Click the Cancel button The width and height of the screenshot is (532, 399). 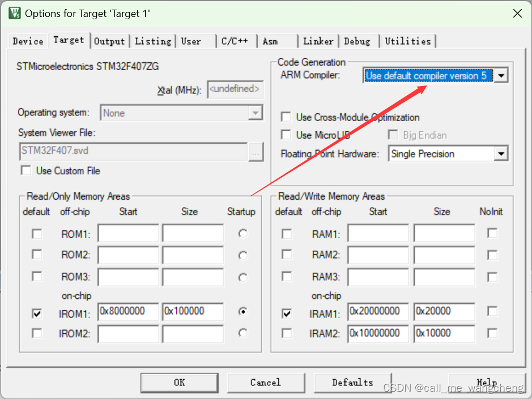[x=266, y=383]
